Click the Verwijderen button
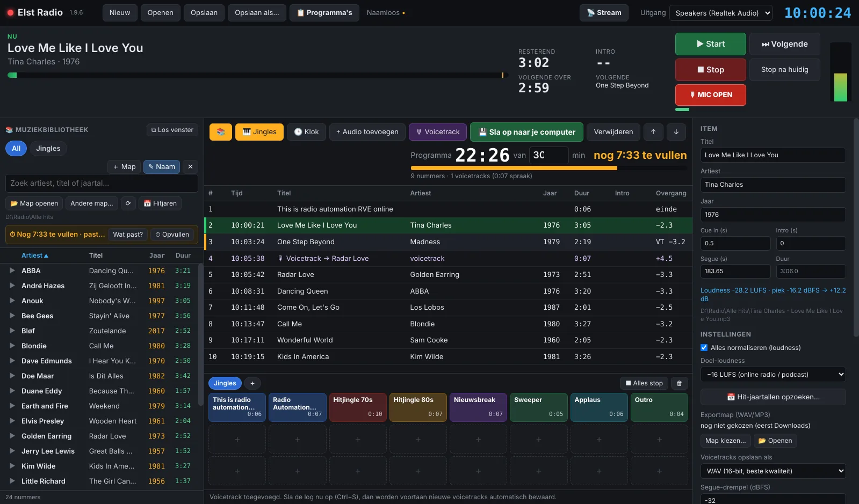 [x=613, y=132]
